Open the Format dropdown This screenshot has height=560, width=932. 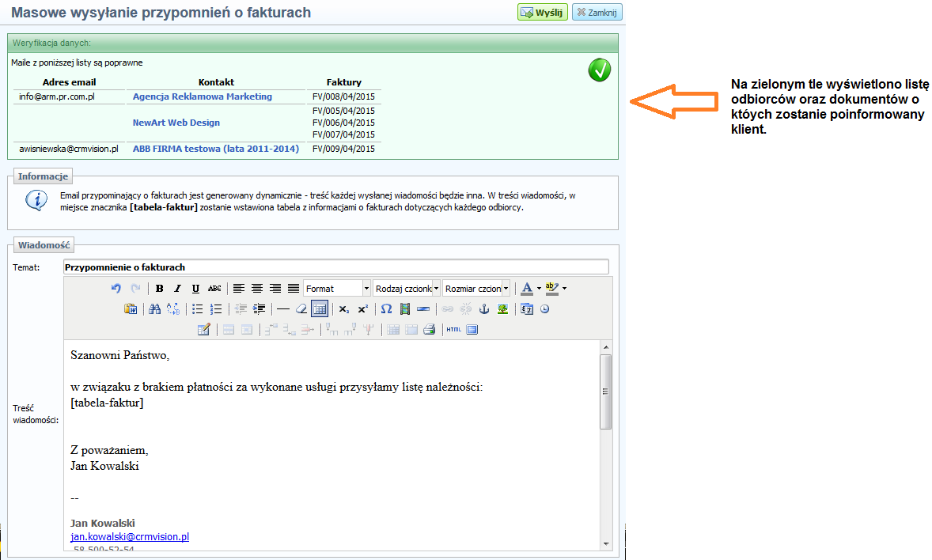click(336, 289)
